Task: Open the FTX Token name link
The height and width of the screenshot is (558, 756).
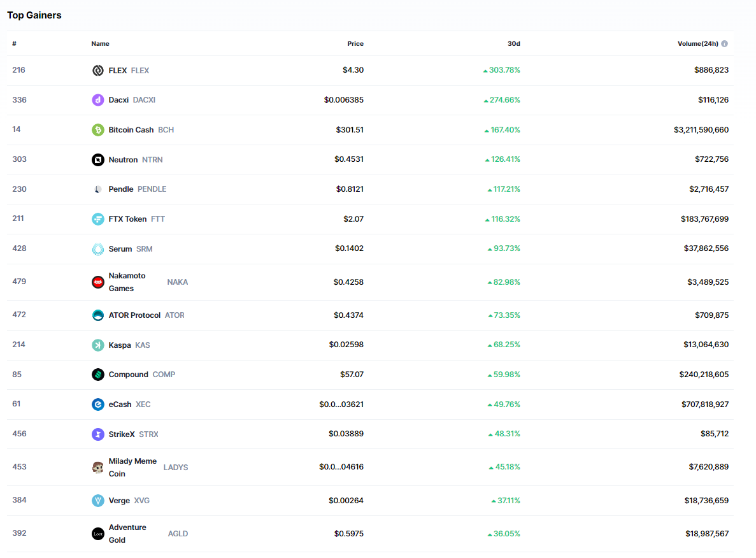Action: click(x=128, y=219)
